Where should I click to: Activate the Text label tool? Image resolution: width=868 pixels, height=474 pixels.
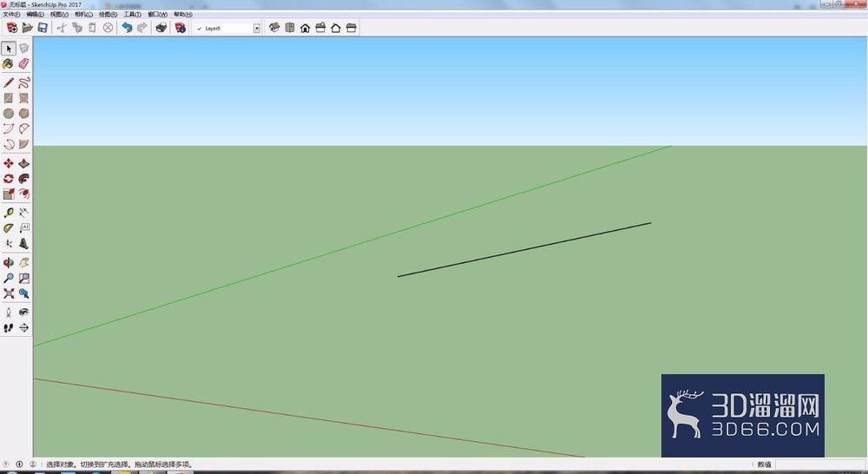point(23,228)
